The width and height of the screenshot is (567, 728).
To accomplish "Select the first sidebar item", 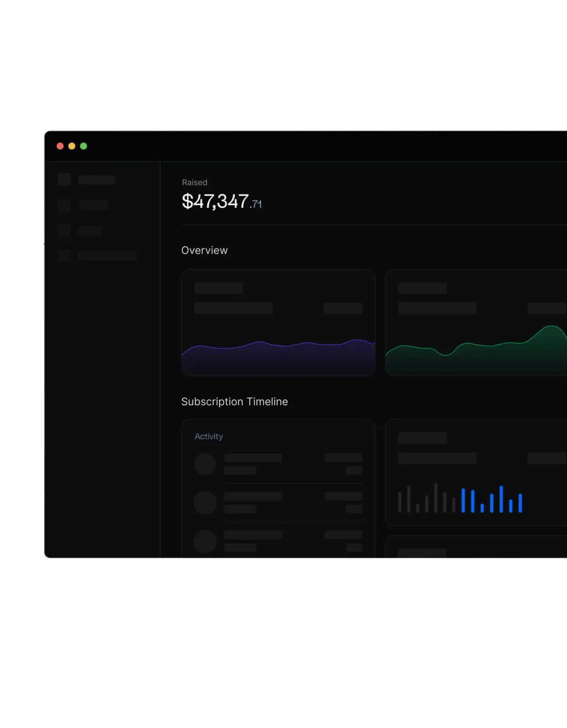I will 86,180.
